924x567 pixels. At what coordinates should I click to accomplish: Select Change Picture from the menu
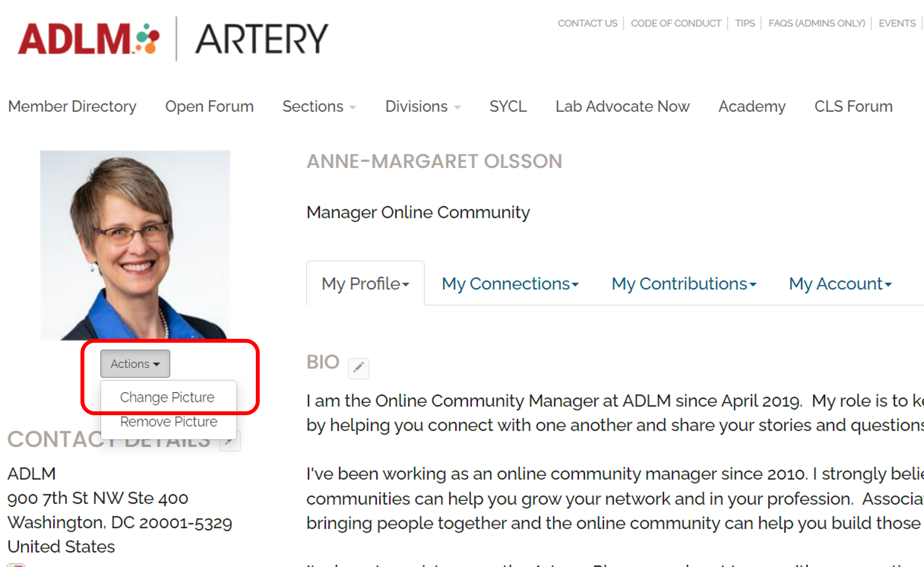click(167, 397)
